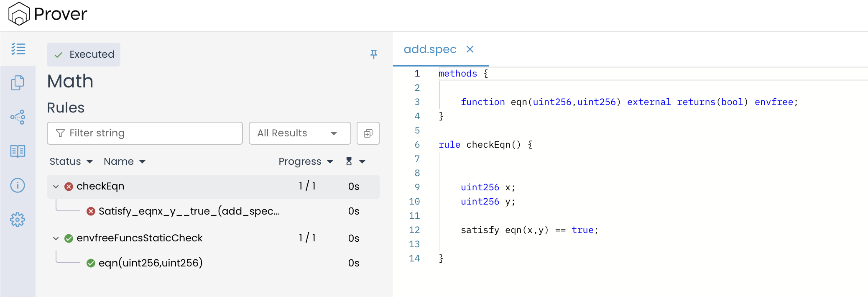The image size is (868, 297).
Task: Open the settings gear sidebar icon
Action: [18, 220]
